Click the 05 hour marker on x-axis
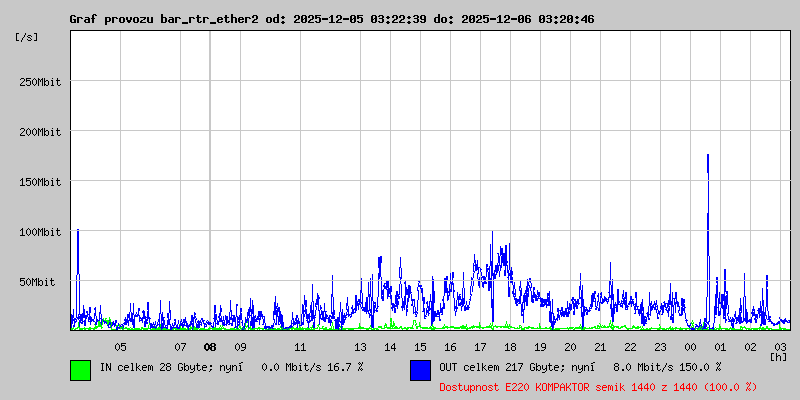The width and height of the screenshot is (800, 400). pyautogui.click(x=120, y=347)
